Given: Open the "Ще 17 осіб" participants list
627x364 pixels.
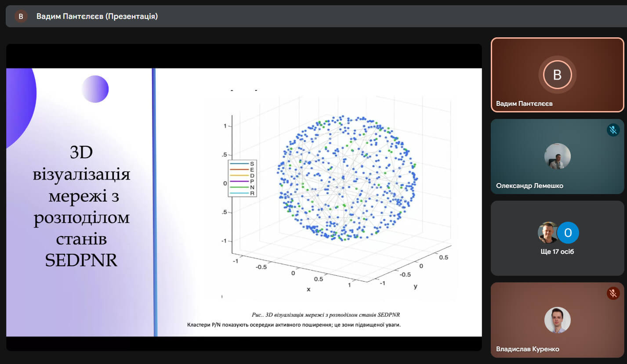Looking at the screenshot, I should click(557, 252).
